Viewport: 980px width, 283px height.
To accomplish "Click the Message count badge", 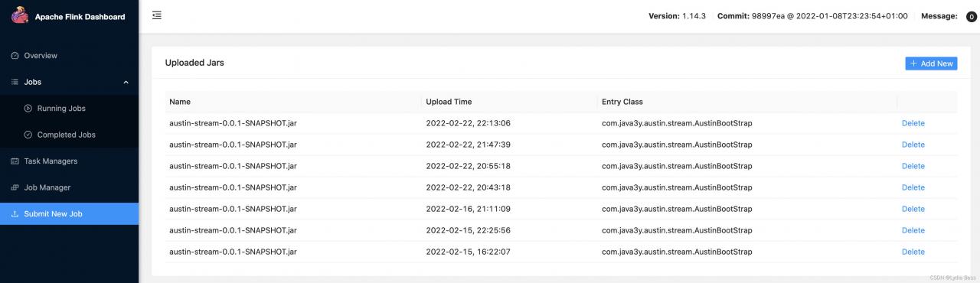I will 971,16.
